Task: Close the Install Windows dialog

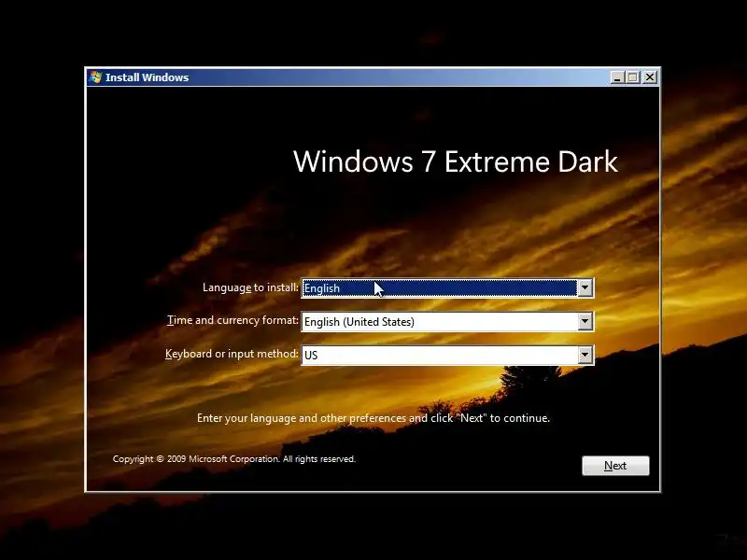Action: (x=649, y=77)
